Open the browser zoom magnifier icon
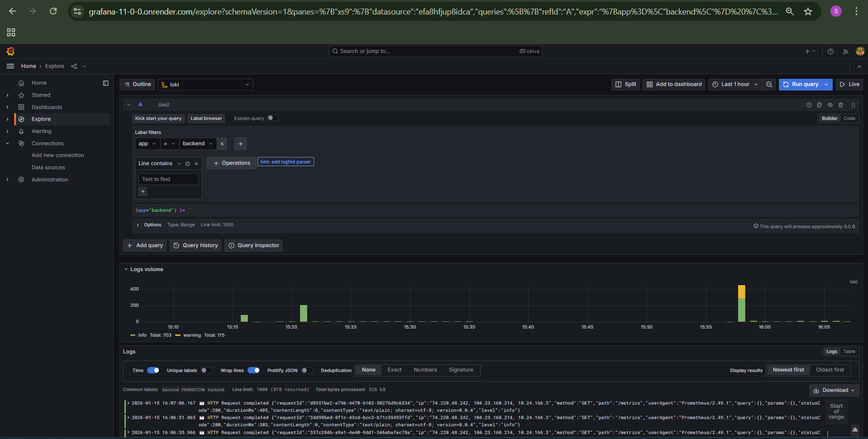868x439 pixels. [x=790, y=11]
